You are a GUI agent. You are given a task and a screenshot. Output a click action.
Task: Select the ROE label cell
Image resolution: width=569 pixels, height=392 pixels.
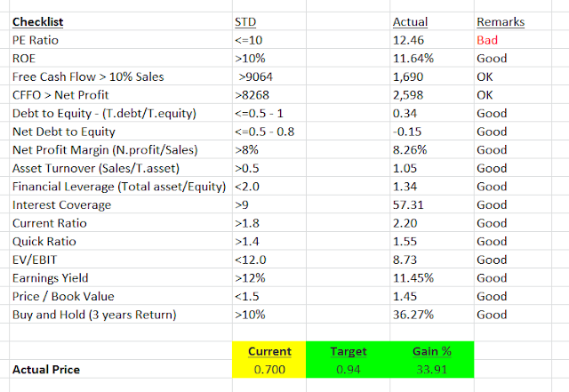[121, 58]
